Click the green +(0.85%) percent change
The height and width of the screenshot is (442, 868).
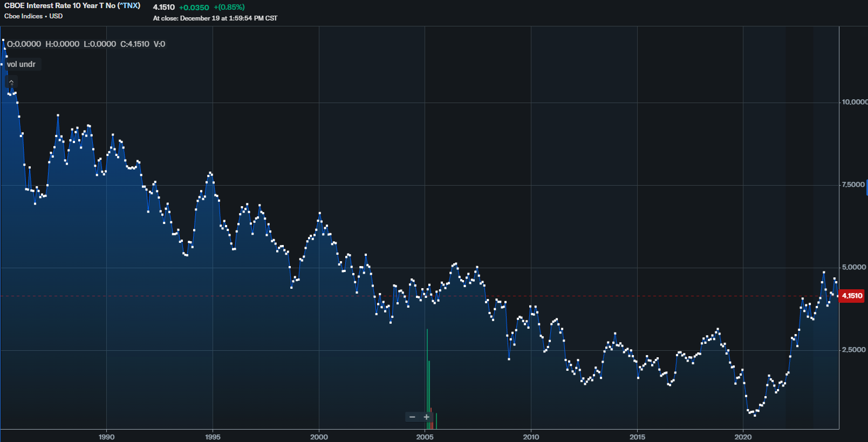coord(229,8)
